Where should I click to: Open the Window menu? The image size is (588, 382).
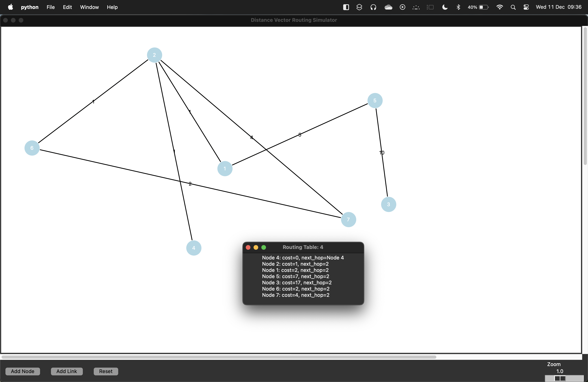89,7
